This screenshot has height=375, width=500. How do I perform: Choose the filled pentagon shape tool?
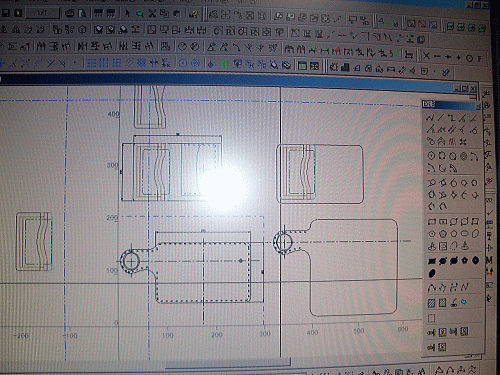[464, 260]
